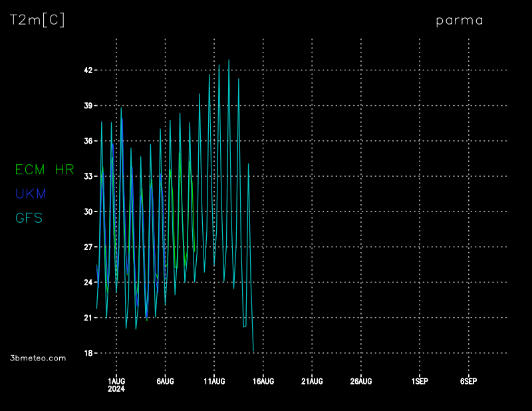Click the 11AUG date tick
The image size is (532, 411).
214,381
